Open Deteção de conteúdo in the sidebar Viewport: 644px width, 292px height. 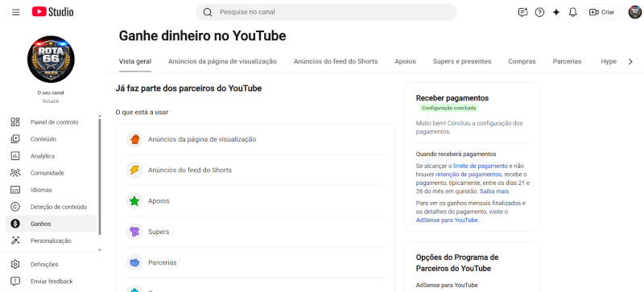[x=51, y=207]
